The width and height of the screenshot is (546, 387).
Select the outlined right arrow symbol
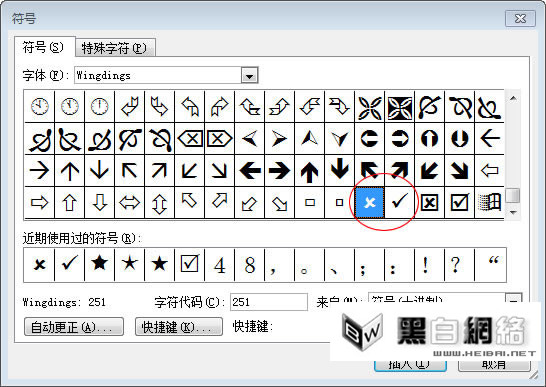tap(39, 202)
